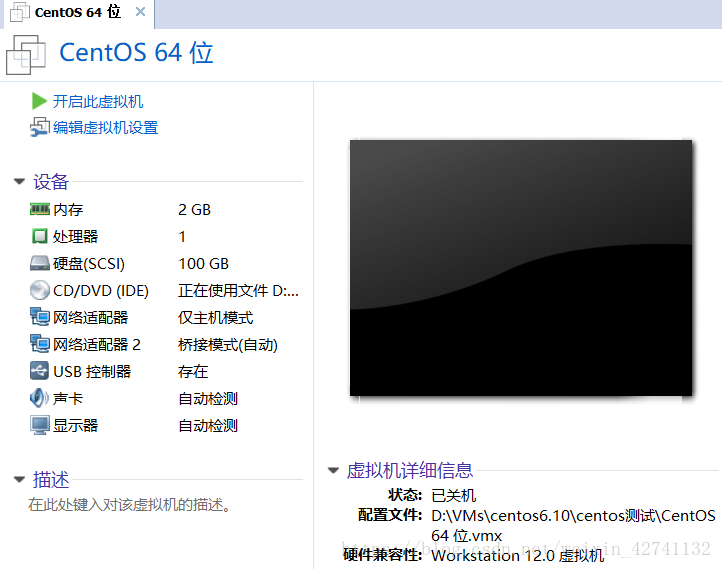Viewport: 722px width, 569px height.
Task: Collapse the 虚拟机详细信息 section arrow
Action: [x=333, y=470]
